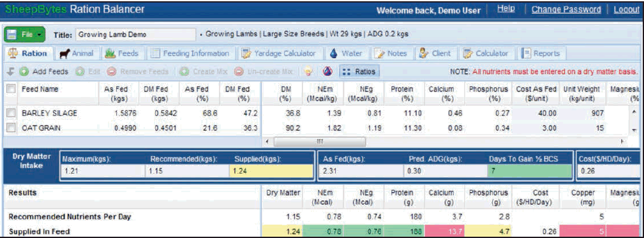Check the OAT GRAIN row checkbox
The width and height of the screenshot is (644, 238).
tap(11, 128)
